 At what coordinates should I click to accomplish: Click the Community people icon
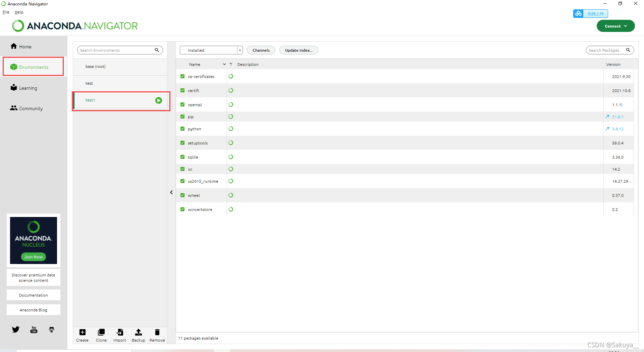point(14,108)
